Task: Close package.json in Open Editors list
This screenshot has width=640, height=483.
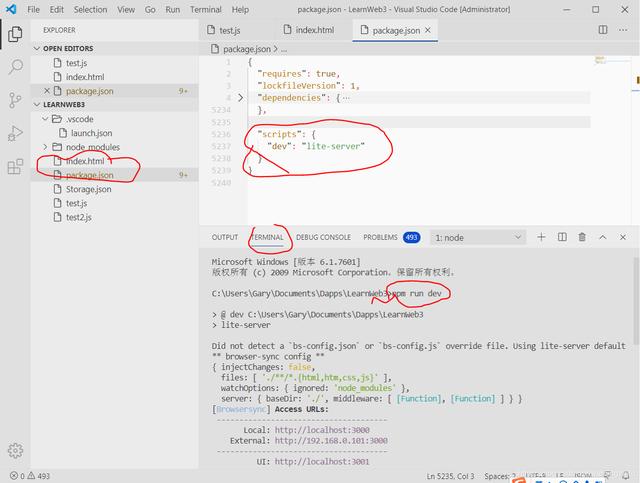Action: click(x=47, y=91)
